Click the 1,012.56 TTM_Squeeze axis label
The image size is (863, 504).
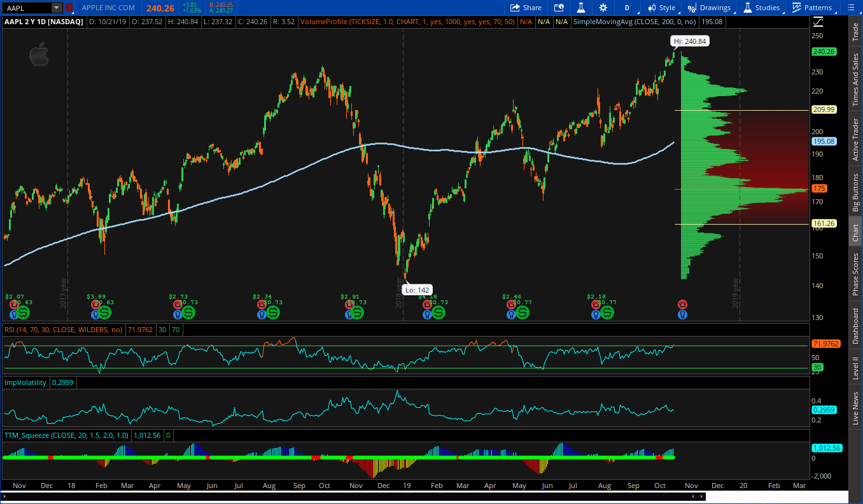[x=826, y=447]
